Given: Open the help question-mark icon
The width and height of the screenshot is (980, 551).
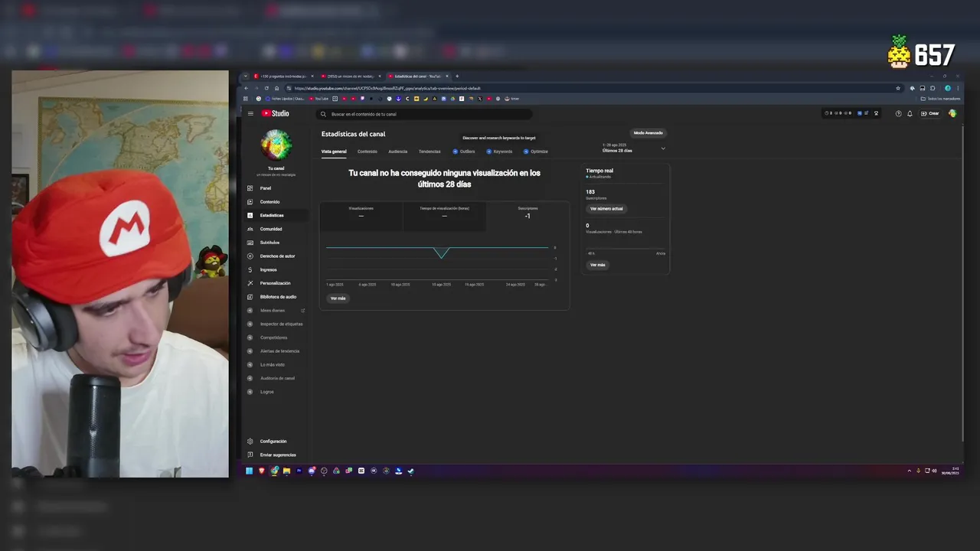Looking at the screenshot, I should click(899, 113).
